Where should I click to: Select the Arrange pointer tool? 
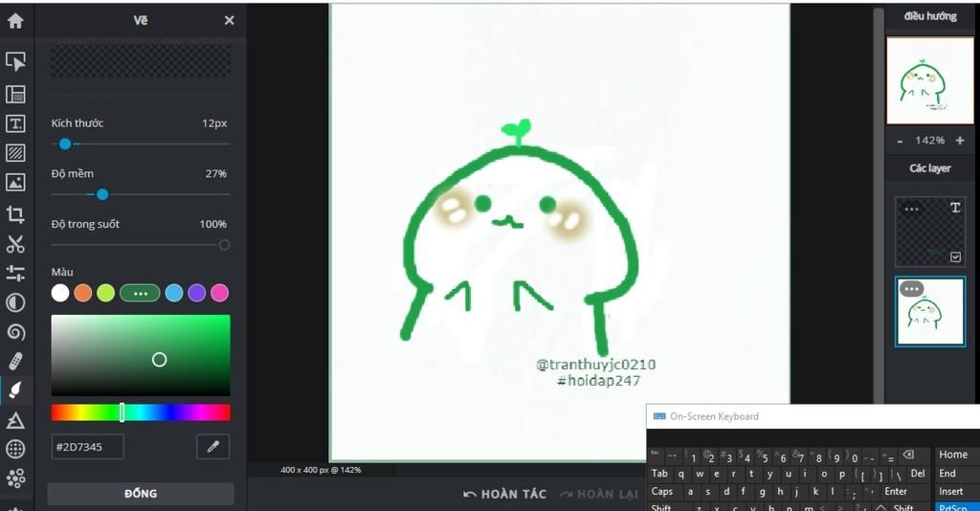point(15,61)
